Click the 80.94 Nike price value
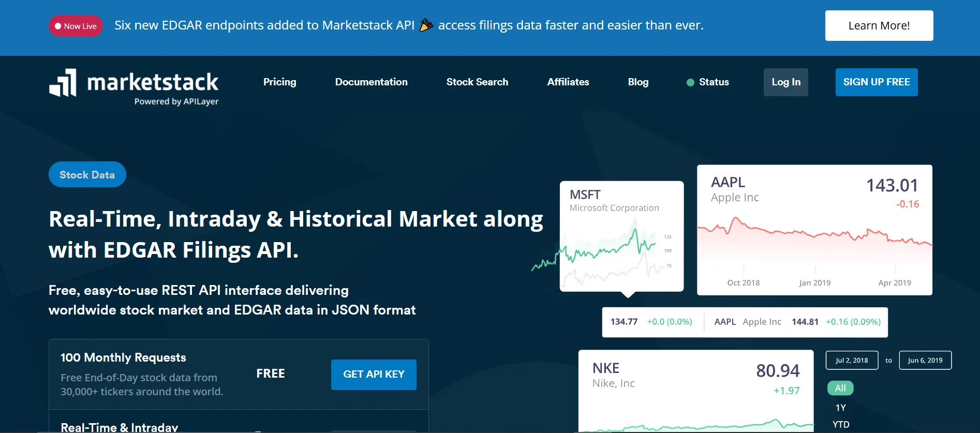980x433 pixels. tap(778, 370)
